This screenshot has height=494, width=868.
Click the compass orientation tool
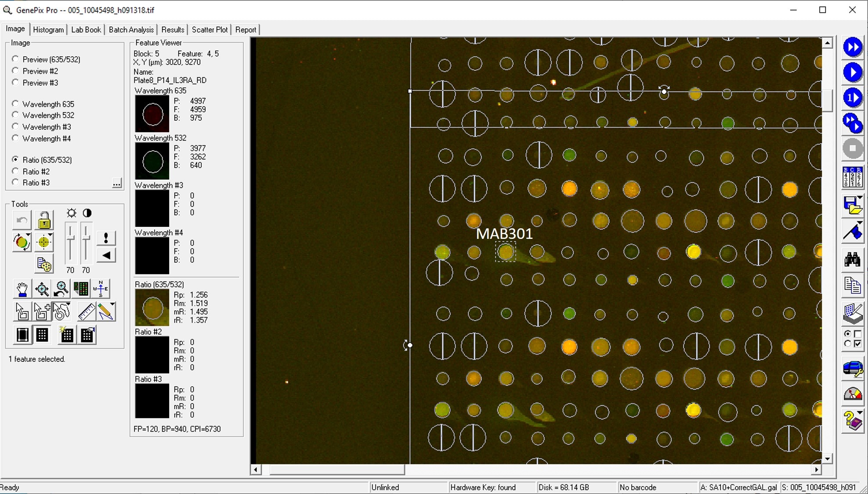[x=101, y=289]
